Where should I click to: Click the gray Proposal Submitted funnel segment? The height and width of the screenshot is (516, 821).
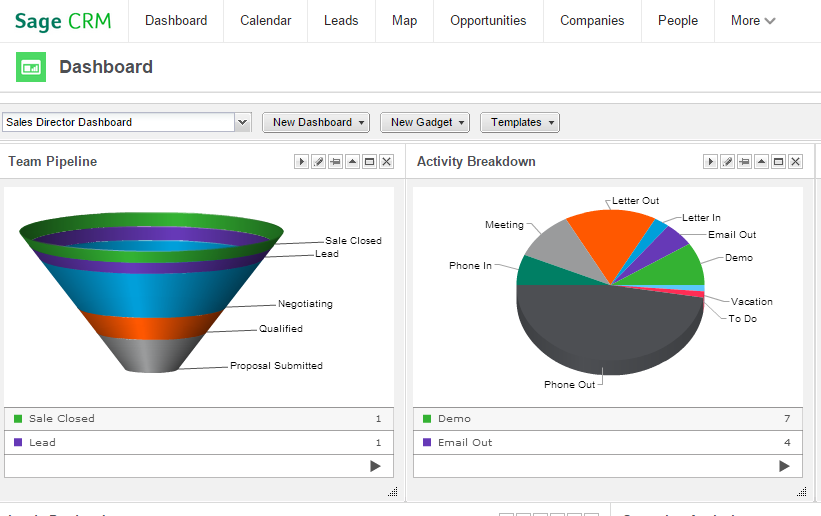point(152,355)
